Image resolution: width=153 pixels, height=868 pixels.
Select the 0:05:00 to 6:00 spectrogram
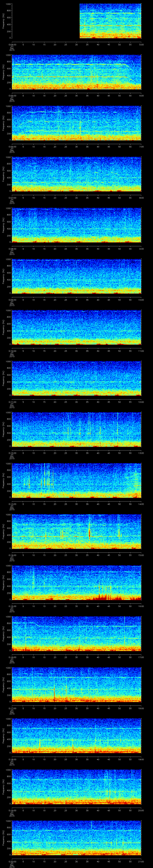coord(76,72)
